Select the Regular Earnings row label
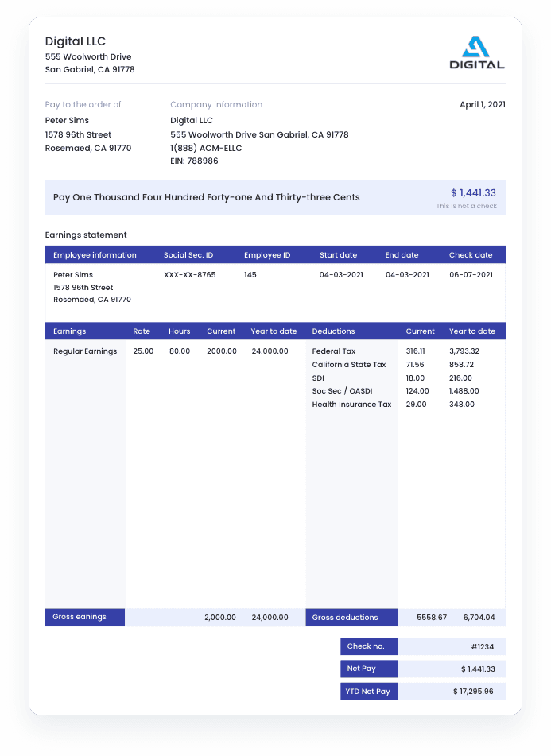The width and height of the screenshot is (551, 756). pyautogui.click(x=85, y=351)
